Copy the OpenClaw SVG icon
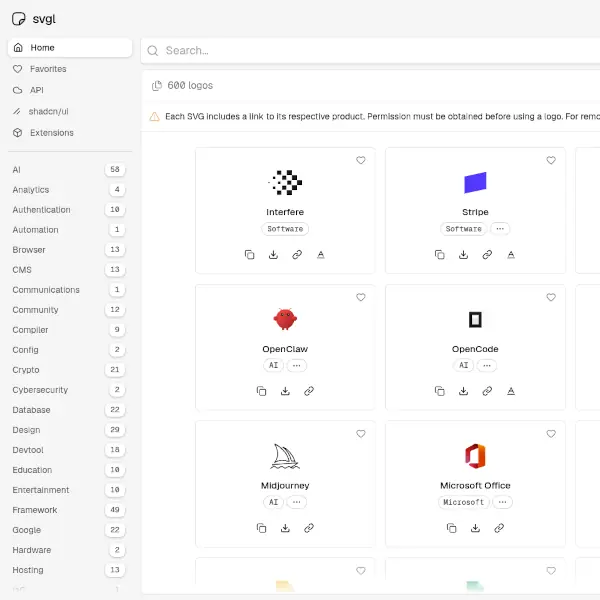The image size is (600, 600). click(261, 391)
